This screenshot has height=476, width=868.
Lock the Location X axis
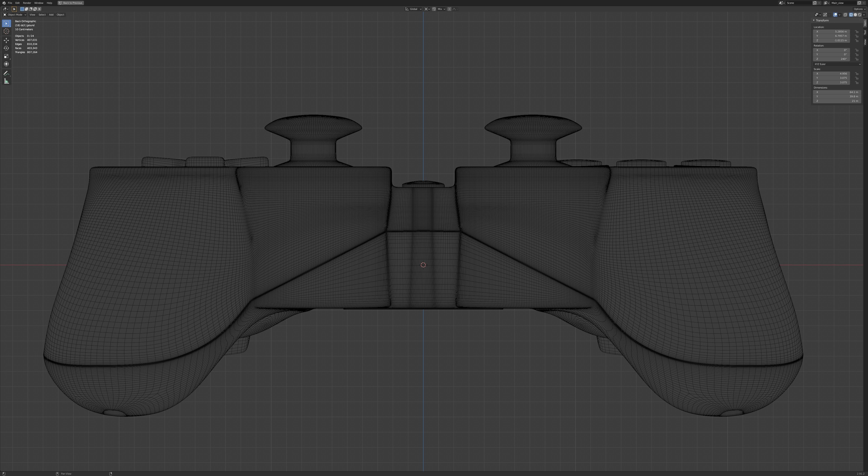(856, 32)
